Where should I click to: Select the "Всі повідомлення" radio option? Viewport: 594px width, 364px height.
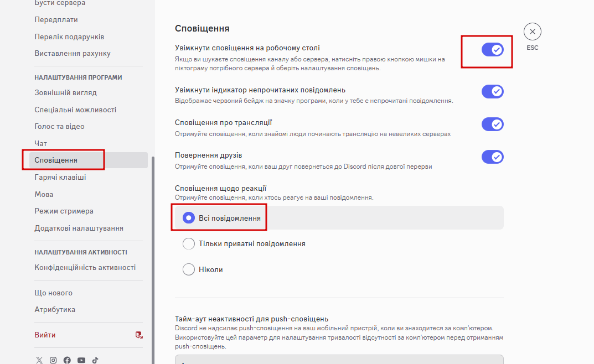(x=189, y=218)
